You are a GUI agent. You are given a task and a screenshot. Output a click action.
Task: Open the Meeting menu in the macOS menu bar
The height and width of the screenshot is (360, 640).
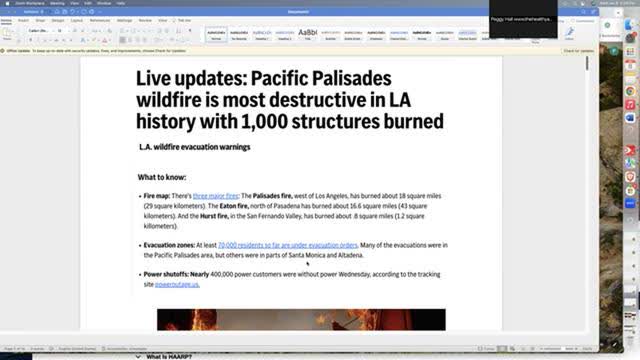[57, 3]
